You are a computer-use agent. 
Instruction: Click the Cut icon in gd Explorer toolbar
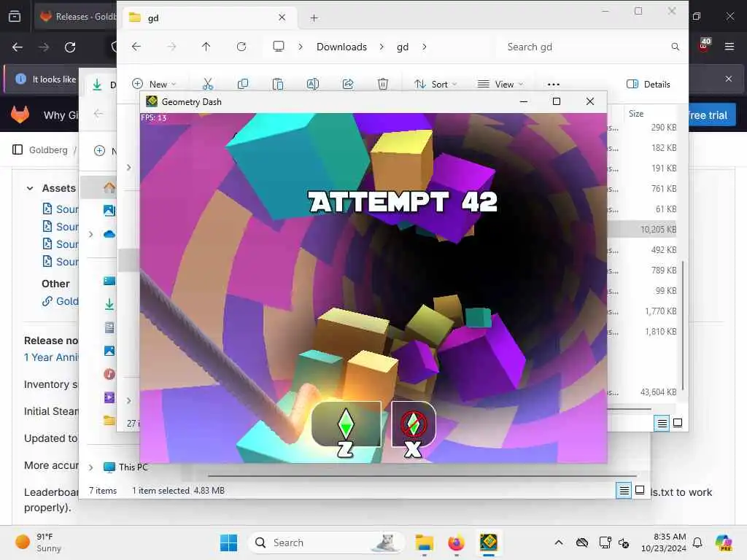click(x=208, y=85)
